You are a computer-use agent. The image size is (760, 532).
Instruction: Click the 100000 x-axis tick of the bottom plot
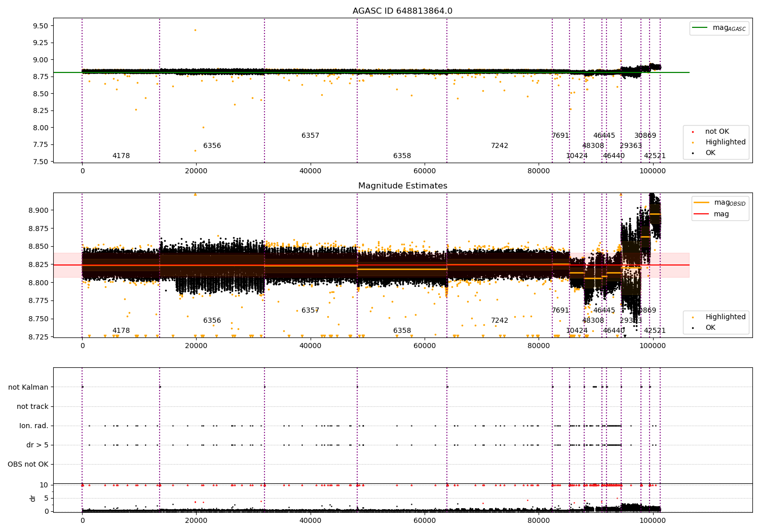[653, 520]
